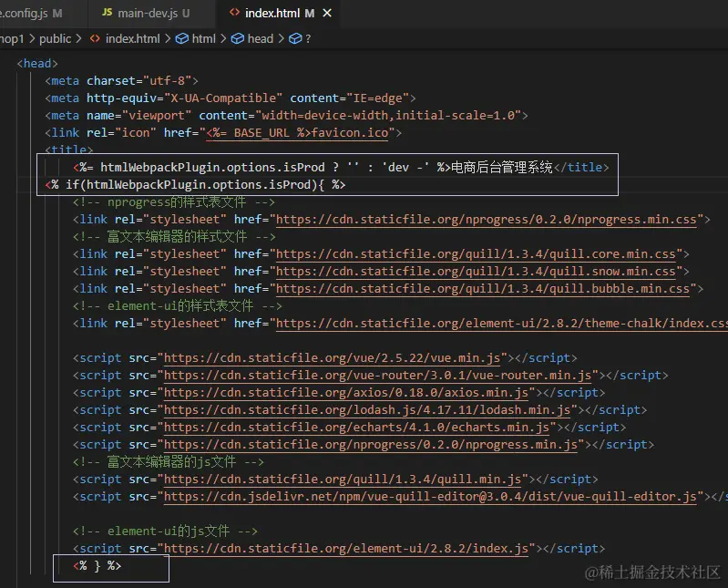Open the nprogress.min.js script URL

(x=371, y=445)
